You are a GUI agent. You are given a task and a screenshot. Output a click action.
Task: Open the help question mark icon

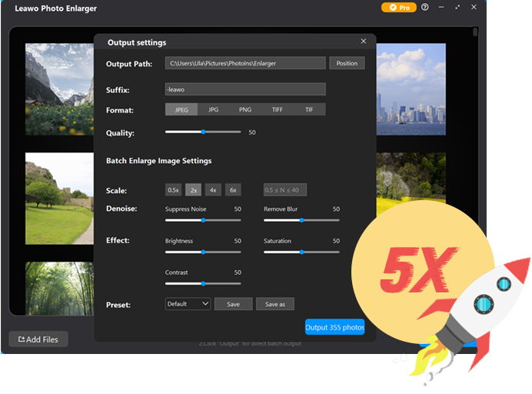click(425, 7)
